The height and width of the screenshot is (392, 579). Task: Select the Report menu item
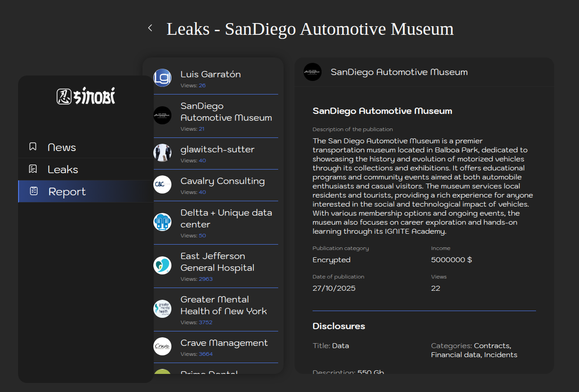(67, 192)
